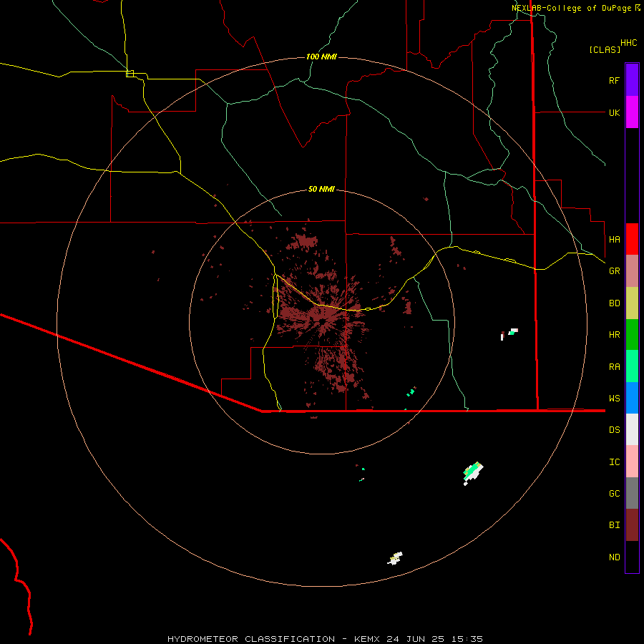The image size is (644, 644).
Task: Click the Hydrometeor Classification KEMX title caption
Action: tap(325, 639)
